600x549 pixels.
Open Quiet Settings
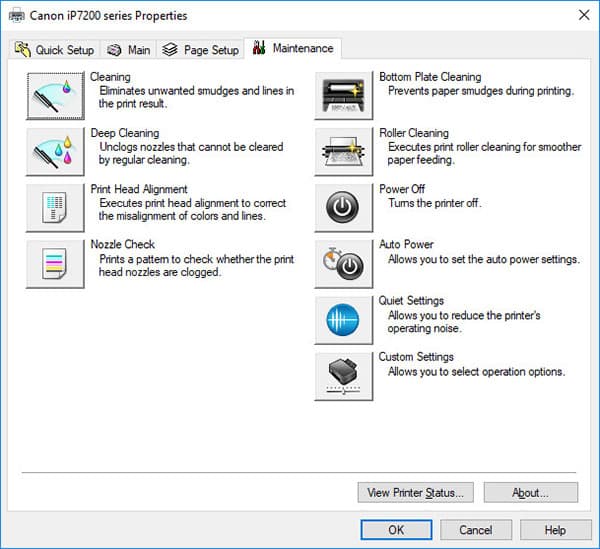[344, 320]
